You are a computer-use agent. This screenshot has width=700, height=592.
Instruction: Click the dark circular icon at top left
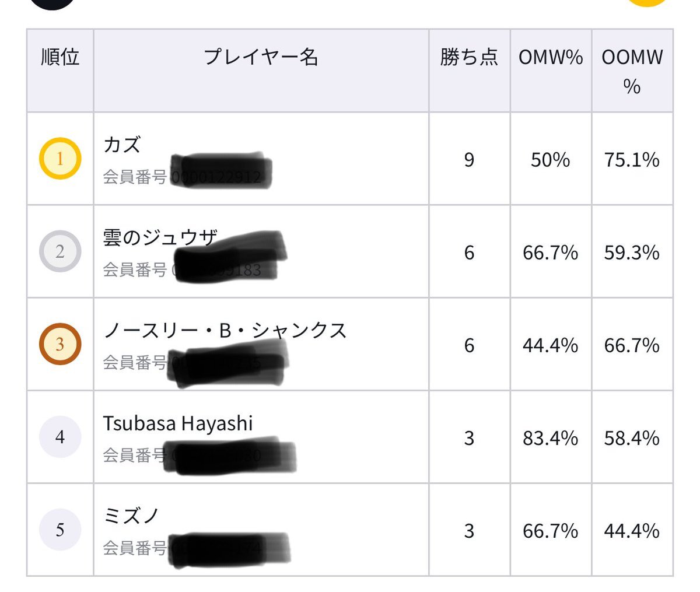coord(52,3)
